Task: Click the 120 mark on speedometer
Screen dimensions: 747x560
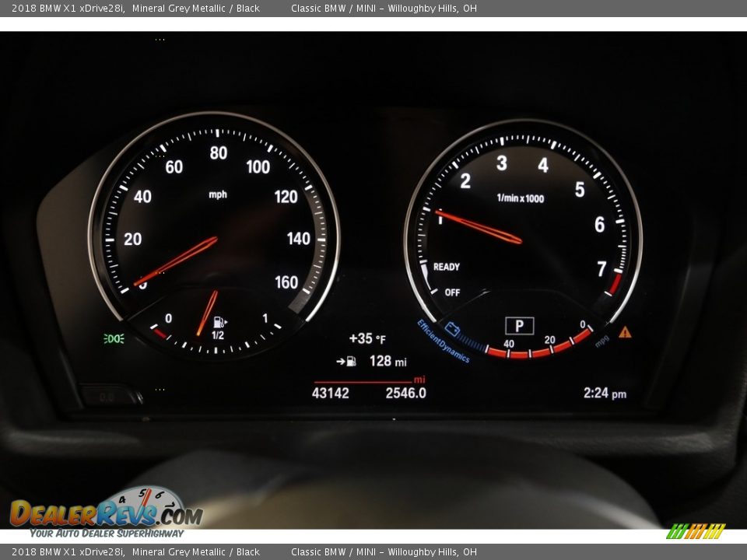Action: [x=286, y=197]
